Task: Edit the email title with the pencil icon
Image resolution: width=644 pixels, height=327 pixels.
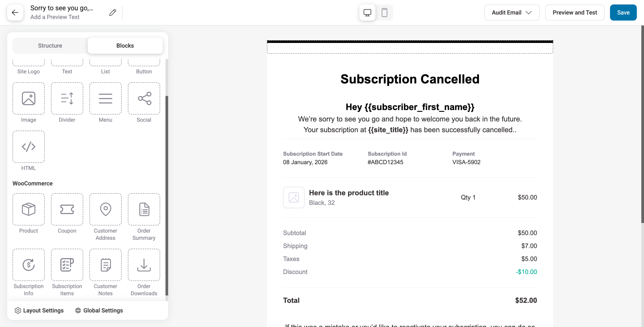Action: (x=112, y=12)
